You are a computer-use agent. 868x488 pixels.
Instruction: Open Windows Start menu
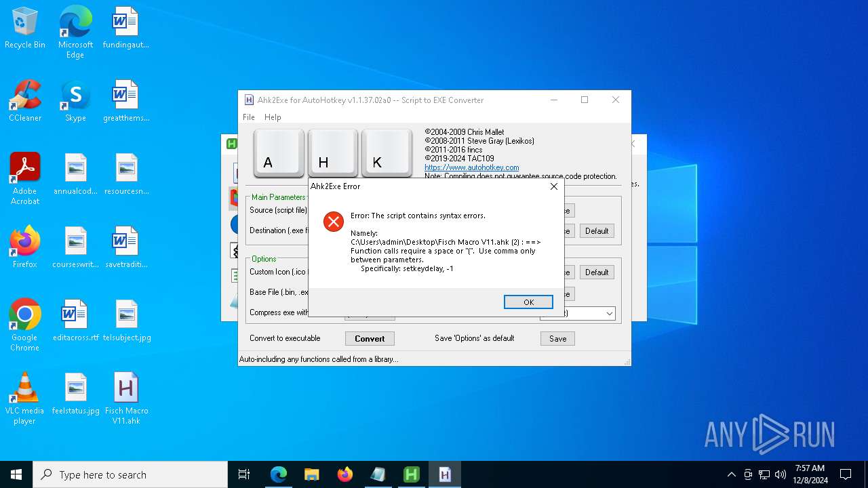[16, 474]
